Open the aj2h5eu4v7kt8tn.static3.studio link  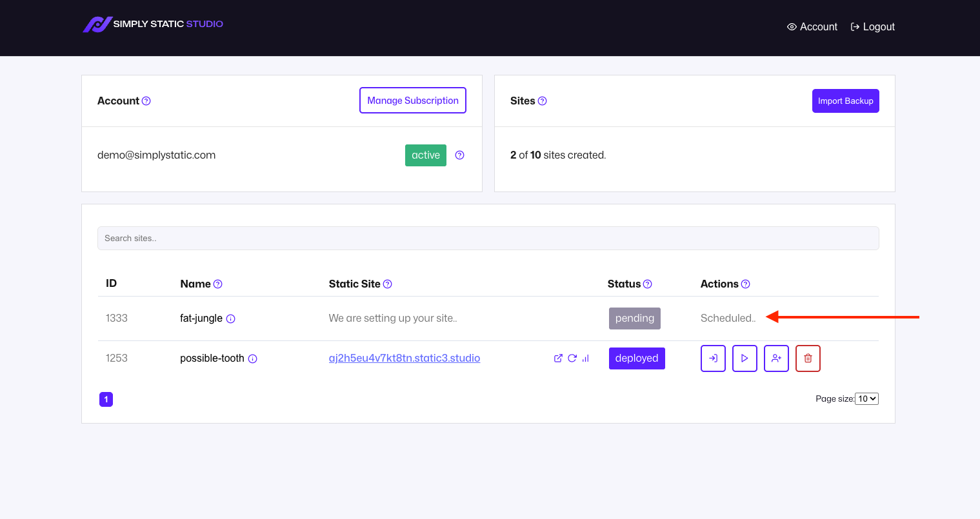[405, 358]
